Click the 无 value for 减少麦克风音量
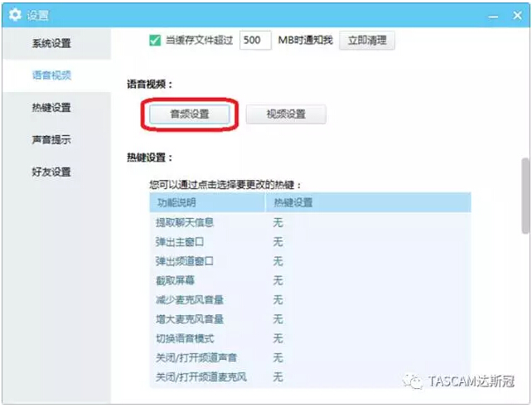532x408 pixels. [x=278, y=299]
